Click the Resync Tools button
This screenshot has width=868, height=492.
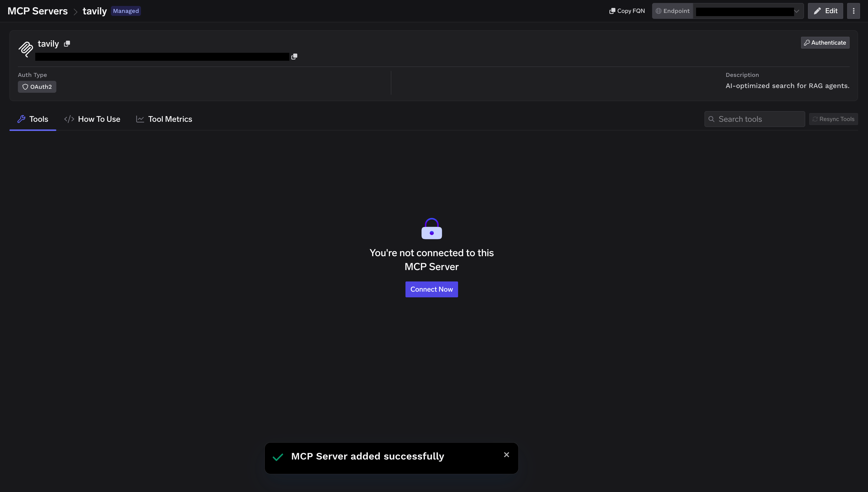[833, 119]
